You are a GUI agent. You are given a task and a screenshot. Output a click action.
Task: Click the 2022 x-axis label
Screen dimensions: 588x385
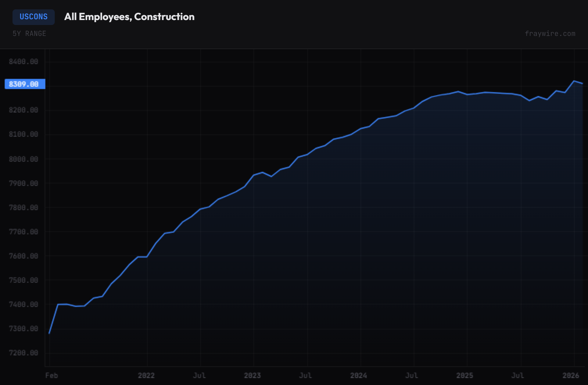(x=146, y=375)
